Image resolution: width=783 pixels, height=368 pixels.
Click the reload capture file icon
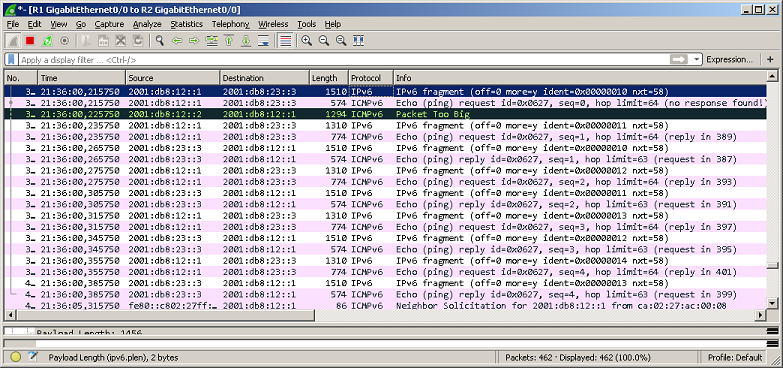point(138,41)
